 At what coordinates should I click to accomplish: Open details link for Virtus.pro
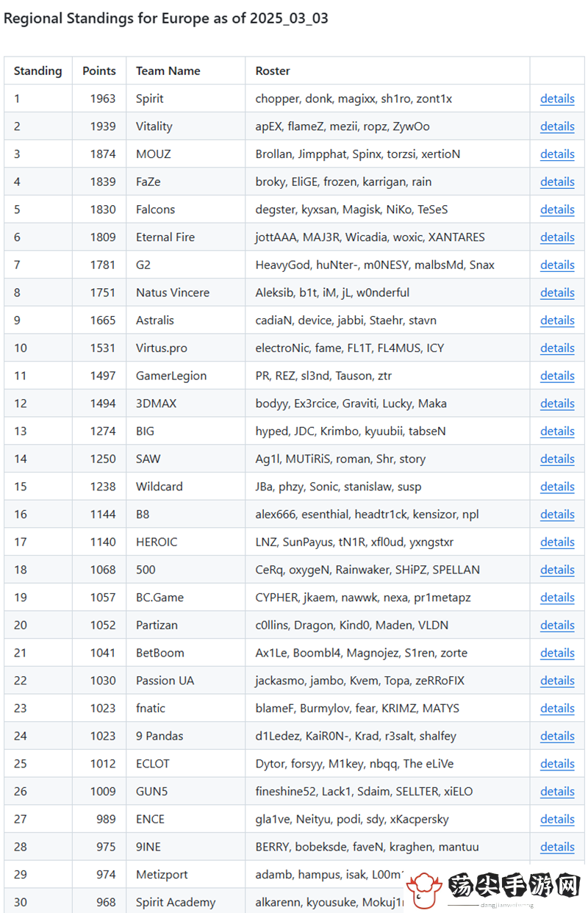click(x=557, y=348)
